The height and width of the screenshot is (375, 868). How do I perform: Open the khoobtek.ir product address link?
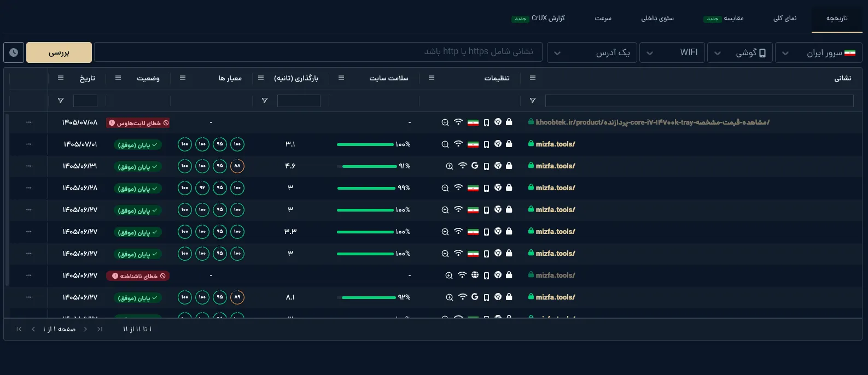[653, 122]
